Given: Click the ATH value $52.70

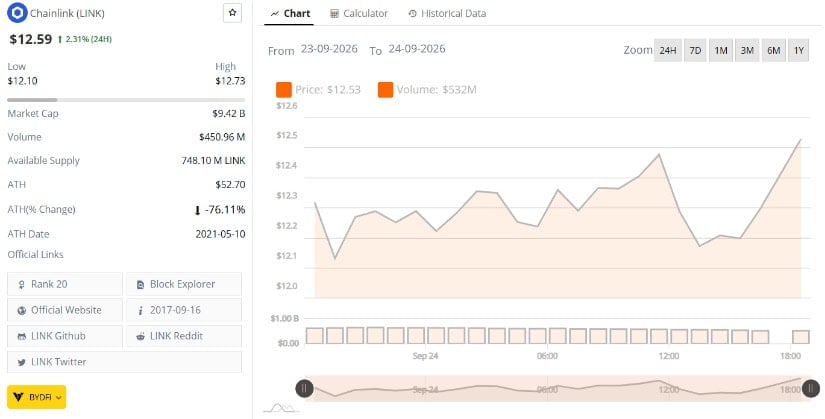Looking at the screenshot, I should point(230,185).
